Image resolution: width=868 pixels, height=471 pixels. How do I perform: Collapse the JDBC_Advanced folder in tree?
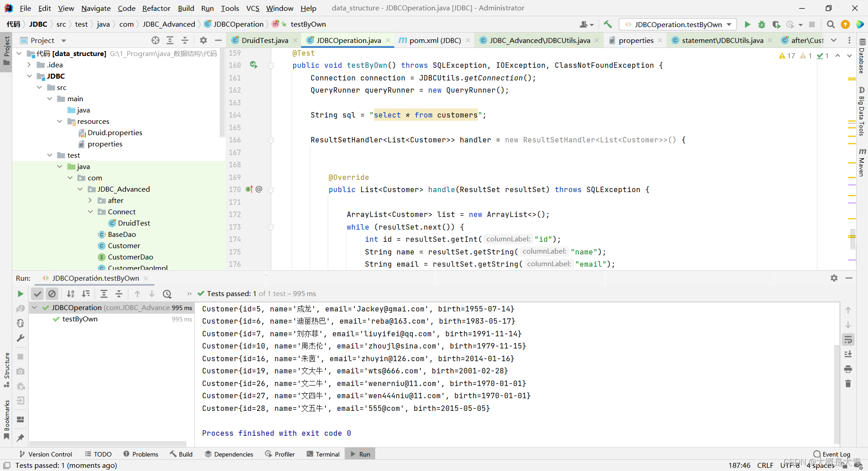(80, 189)
